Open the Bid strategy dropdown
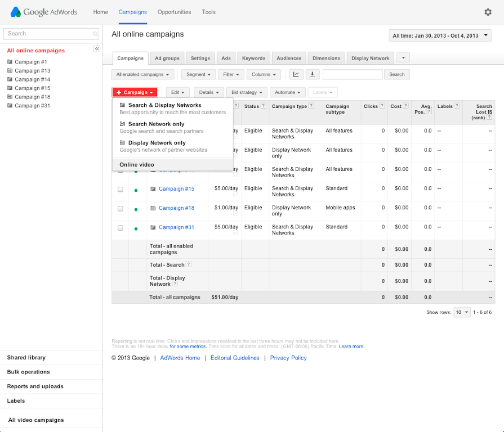 coord(247,92)
